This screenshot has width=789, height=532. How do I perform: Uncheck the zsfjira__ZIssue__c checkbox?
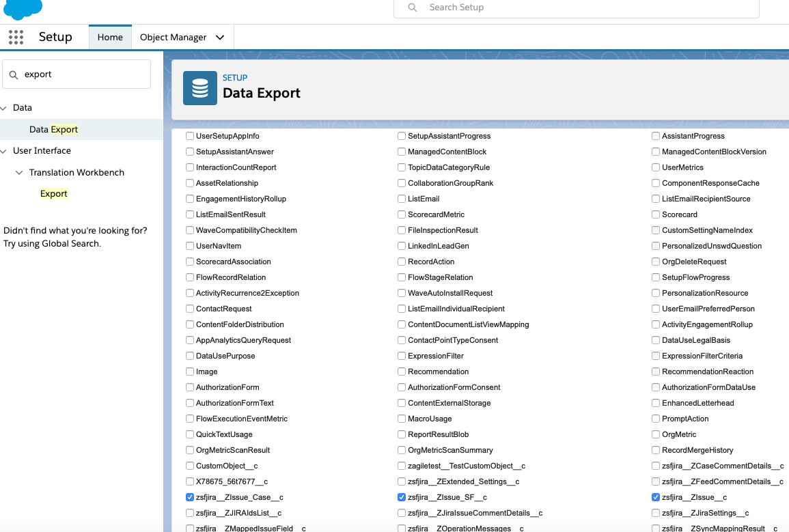[x=656, y=497]
